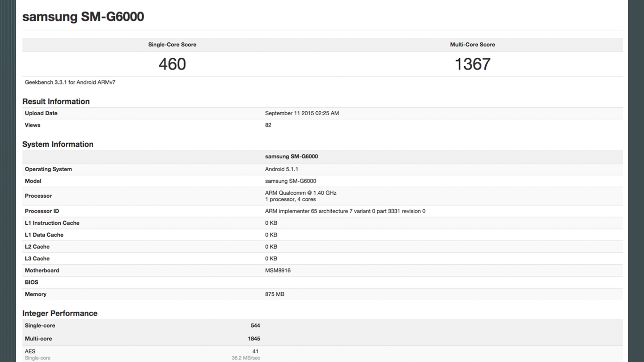Select the AES score 41
Viewport: 644px width, 362px height.
click(x=256, y=351)
